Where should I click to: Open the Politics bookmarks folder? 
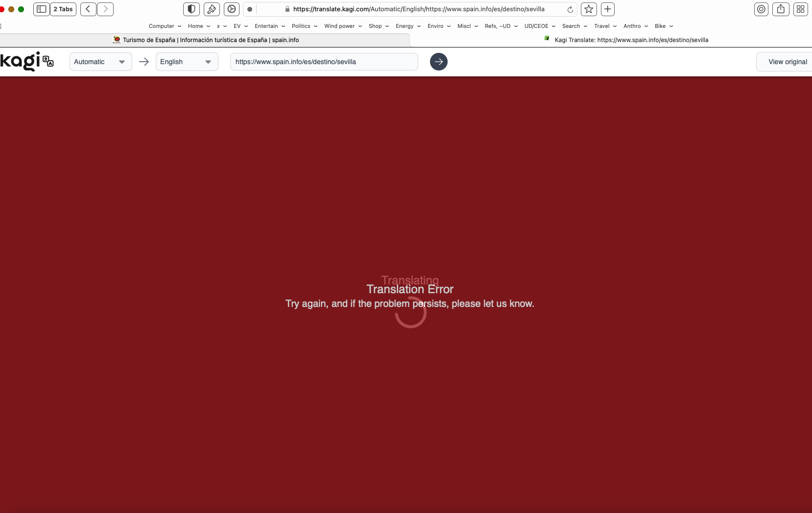tap(304, 26)
